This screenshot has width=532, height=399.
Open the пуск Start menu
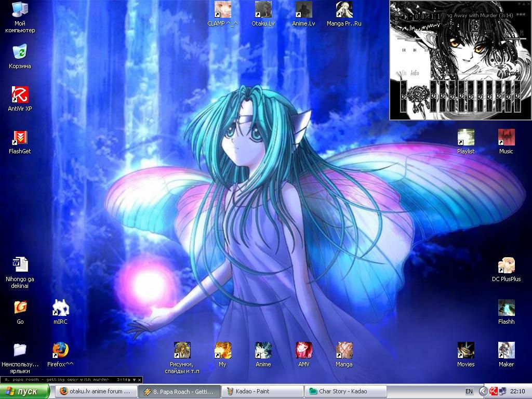pyautogui.click(x=24, y=392)
